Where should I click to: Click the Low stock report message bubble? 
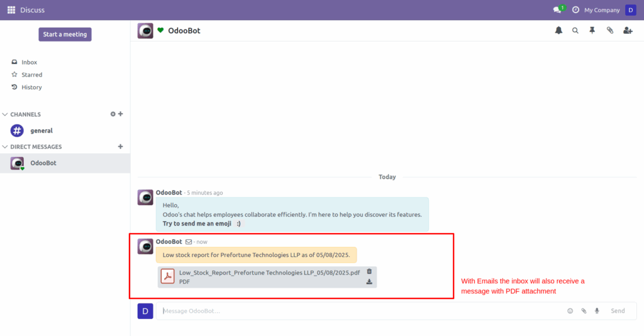point(257,255)
